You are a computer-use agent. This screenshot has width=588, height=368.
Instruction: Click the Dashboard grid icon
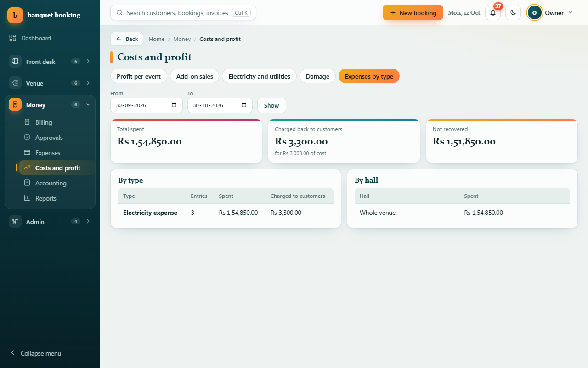coord(13,38)
